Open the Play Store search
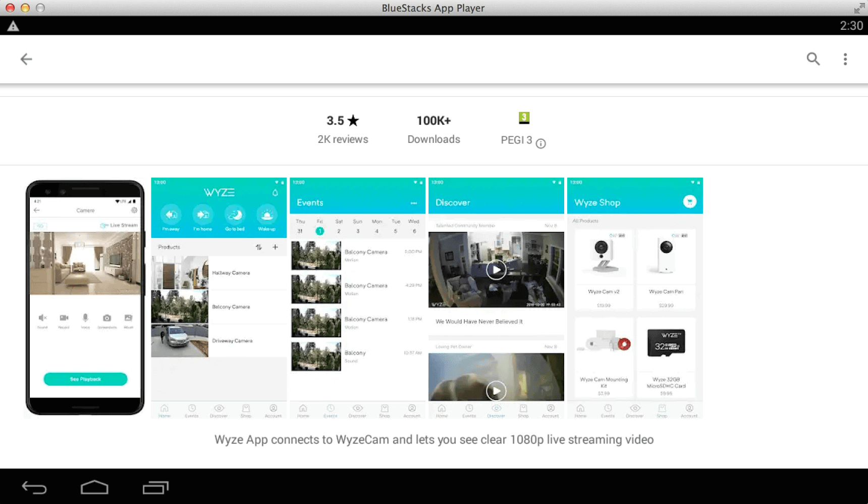The image size is (868, 504). [x=813, y=59]
